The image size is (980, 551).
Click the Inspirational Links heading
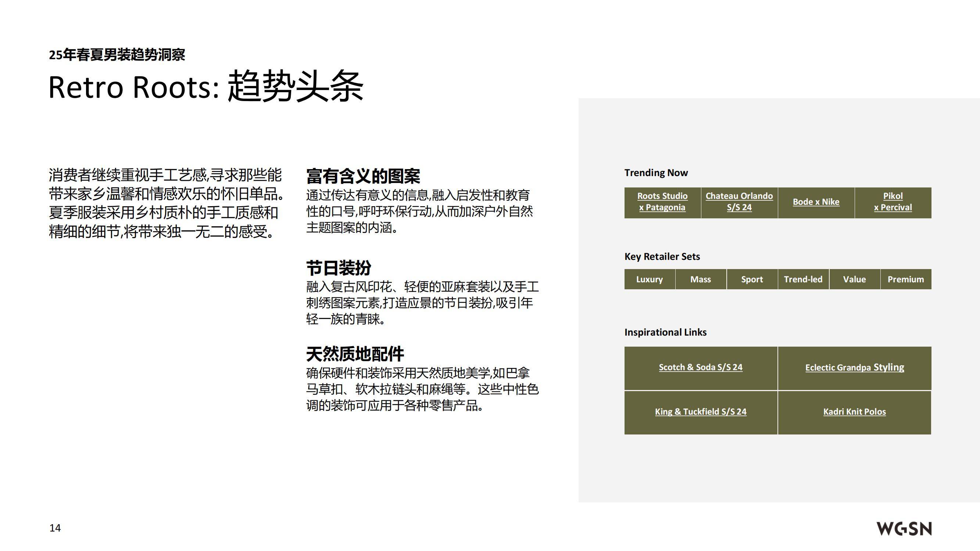coord(665,332)
